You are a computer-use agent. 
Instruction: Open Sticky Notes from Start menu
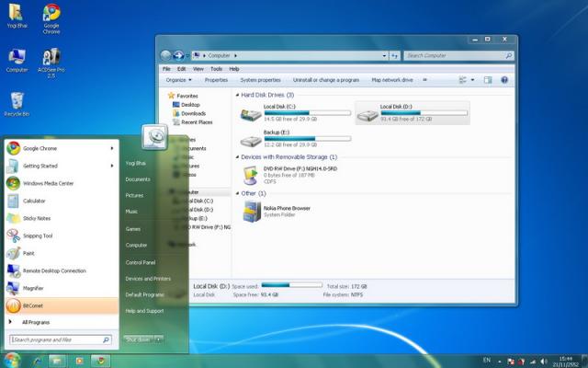pos(62,218)
